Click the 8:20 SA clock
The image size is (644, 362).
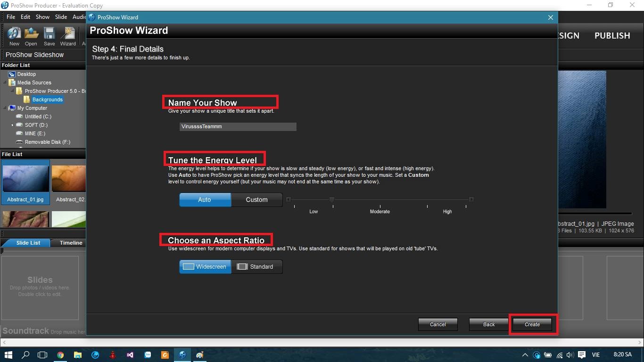coord(622,354)
